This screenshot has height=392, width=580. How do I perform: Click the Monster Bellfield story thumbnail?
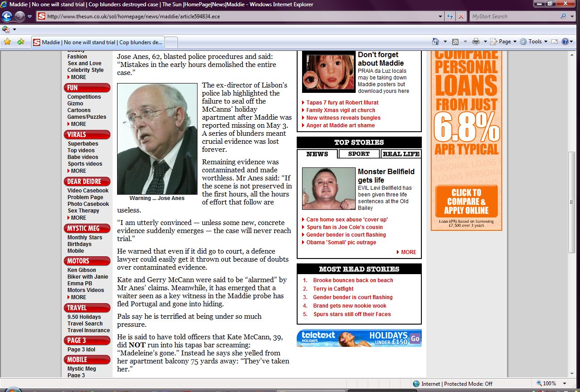328,189
